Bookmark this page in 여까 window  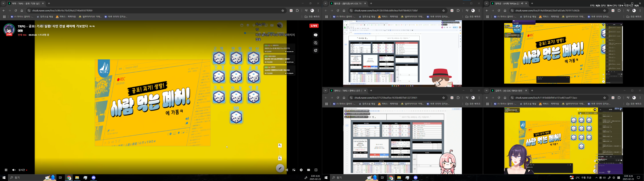tap(283, 11)
